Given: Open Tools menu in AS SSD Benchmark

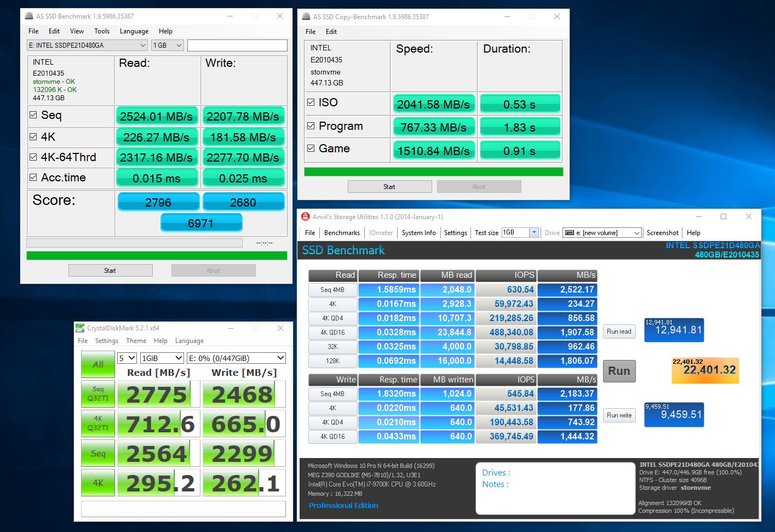Looking at the screenshot, I should pos(102,31).
